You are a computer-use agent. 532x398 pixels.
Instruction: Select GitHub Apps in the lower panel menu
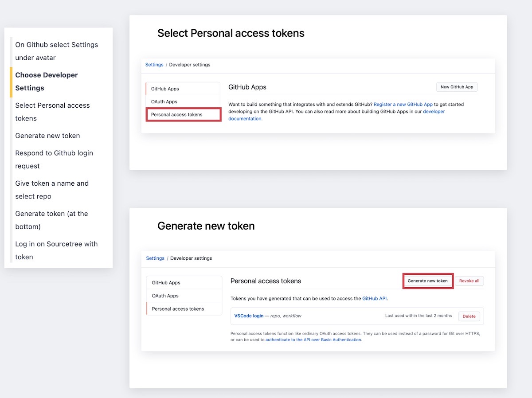[166, 283]
